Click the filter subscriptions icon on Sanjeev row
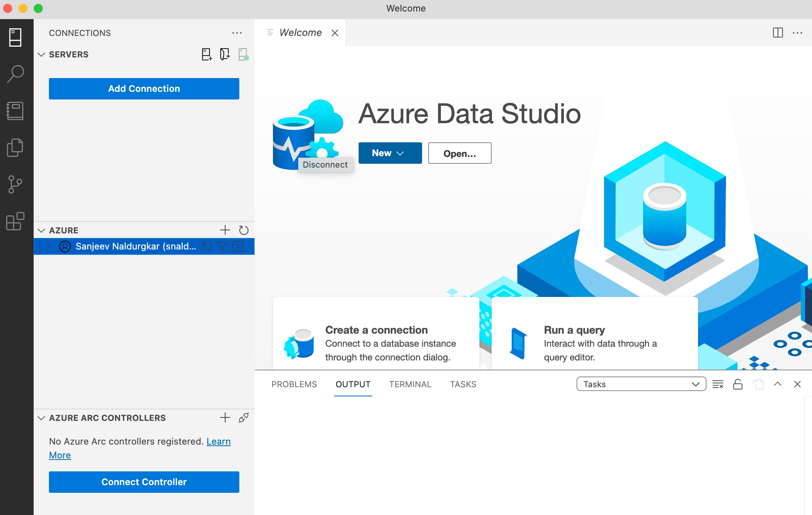Image resolution: width=812 pixels, height=515 pixels. click(x=222, y=246)
